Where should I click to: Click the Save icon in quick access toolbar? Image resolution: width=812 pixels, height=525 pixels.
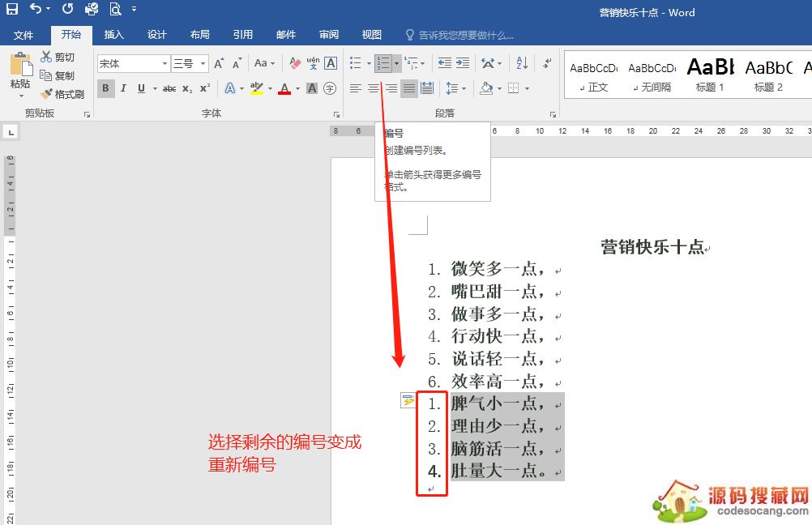point(12,10)
